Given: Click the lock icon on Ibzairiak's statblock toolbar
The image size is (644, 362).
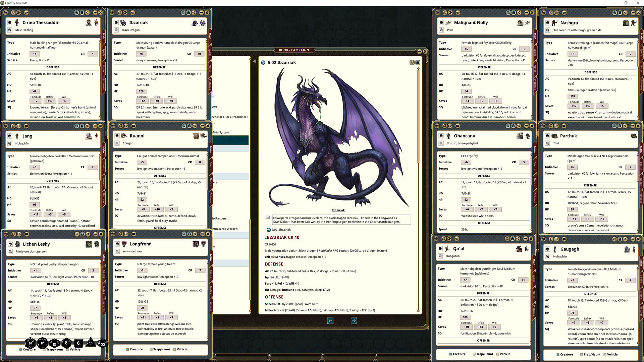Looking at the screenshot, I should pyautogui.click(x=189, y=12).
